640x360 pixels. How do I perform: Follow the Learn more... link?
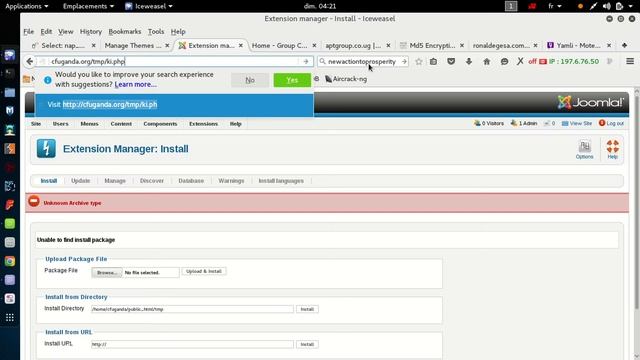point(135,84)
